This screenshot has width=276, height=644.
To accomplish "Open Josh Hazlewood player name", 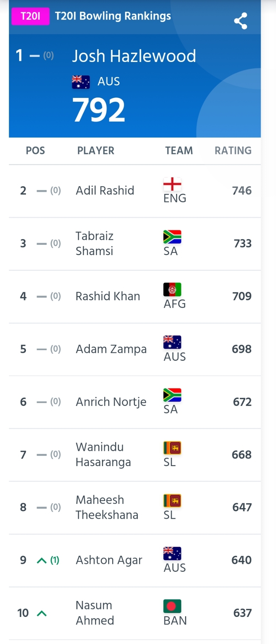I will pyautogui.click(x=134, y=56).
